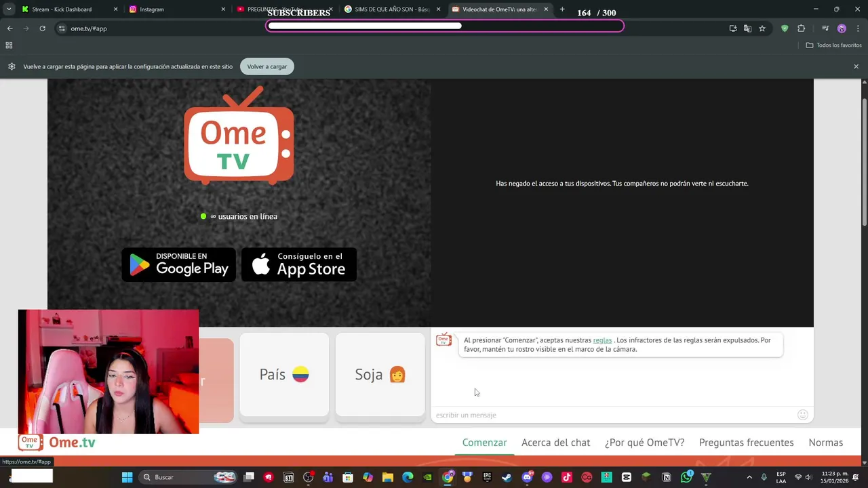This screenshot has width=868, height=488.
Task: Open the Normas section
Action: [825, 443]
